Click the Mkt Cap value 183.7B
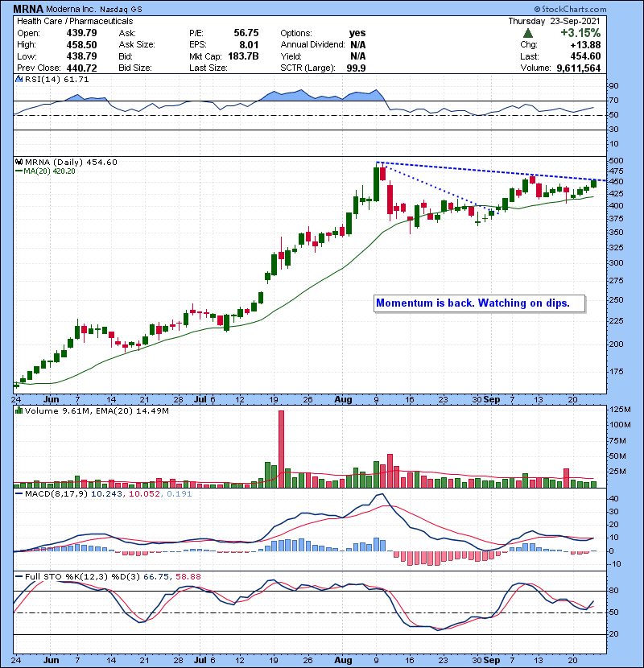Image resolution: width=644 pixels, height=668 pixels. (243, 56)
